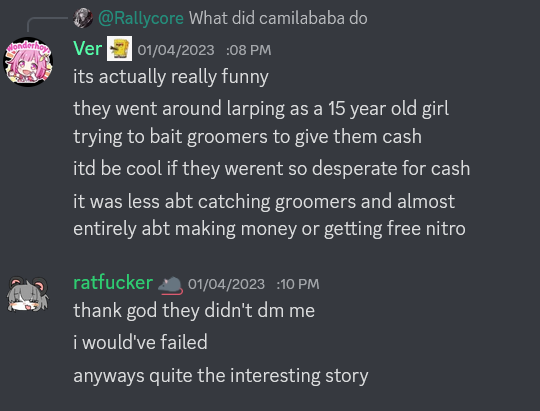Open the @Rallycore mention in the reply
The image size is (540, 411).
(141, 18)
